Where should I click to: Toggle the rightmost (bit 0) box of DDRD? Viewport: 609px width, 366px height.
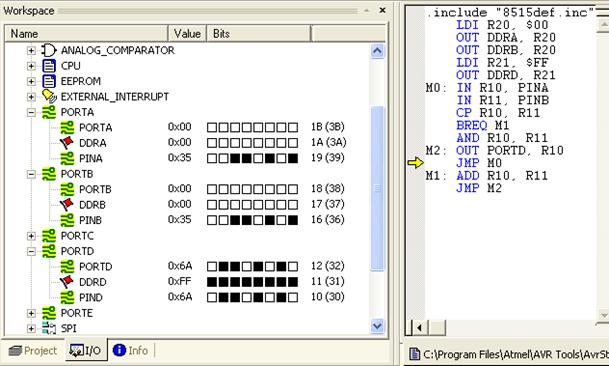tap(293, 282)
